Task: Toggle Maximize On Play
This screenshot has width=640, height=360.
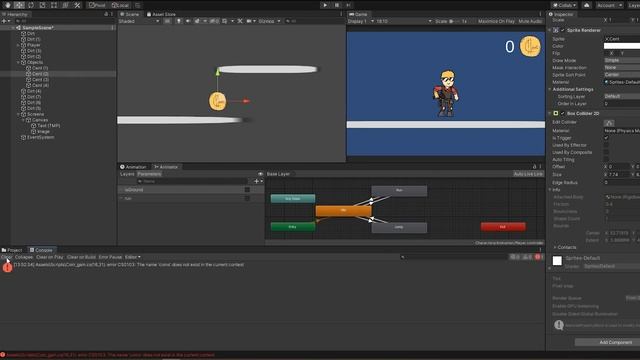Action: tap(496, 21)
